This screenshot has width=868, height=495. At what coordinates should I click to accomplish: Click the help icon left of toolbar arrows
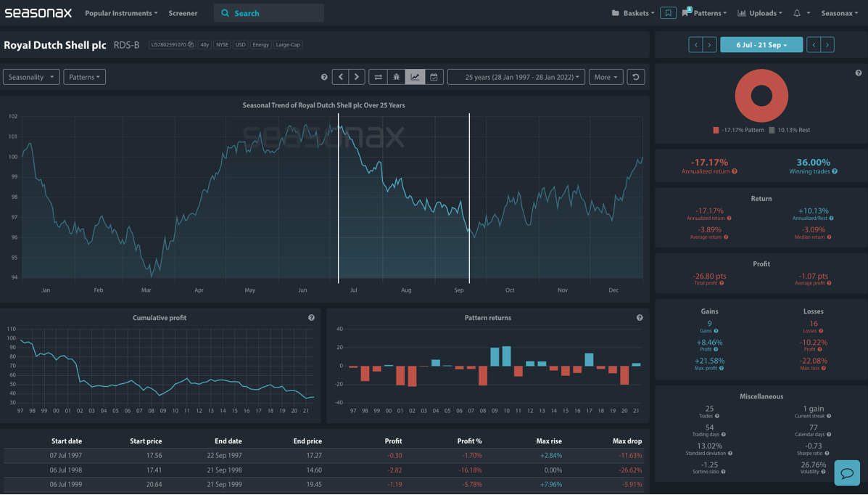[x=324, y=77]
